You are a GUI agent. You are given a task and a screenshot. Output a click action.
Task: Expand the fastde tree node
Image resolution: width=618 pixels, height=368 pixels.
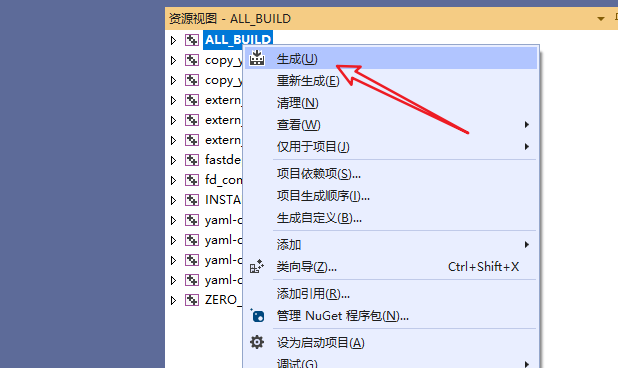click(x=173, y=160)
